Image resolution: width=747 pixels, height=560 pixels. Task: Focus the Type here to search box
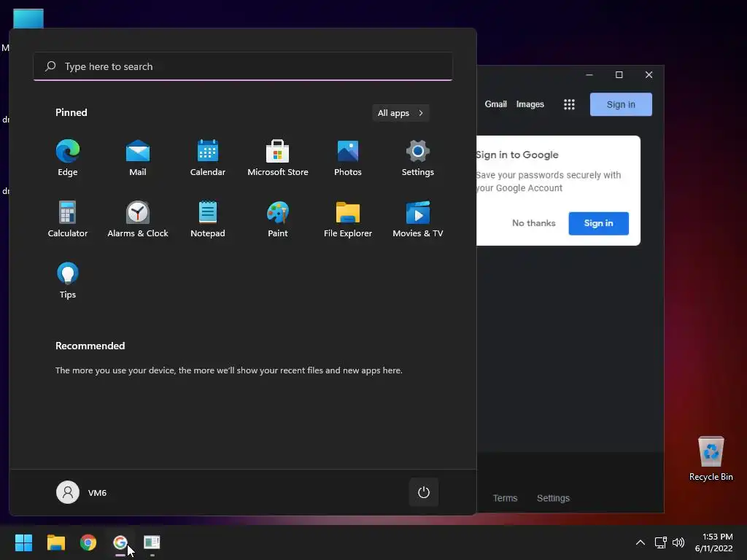click(243, 66)
